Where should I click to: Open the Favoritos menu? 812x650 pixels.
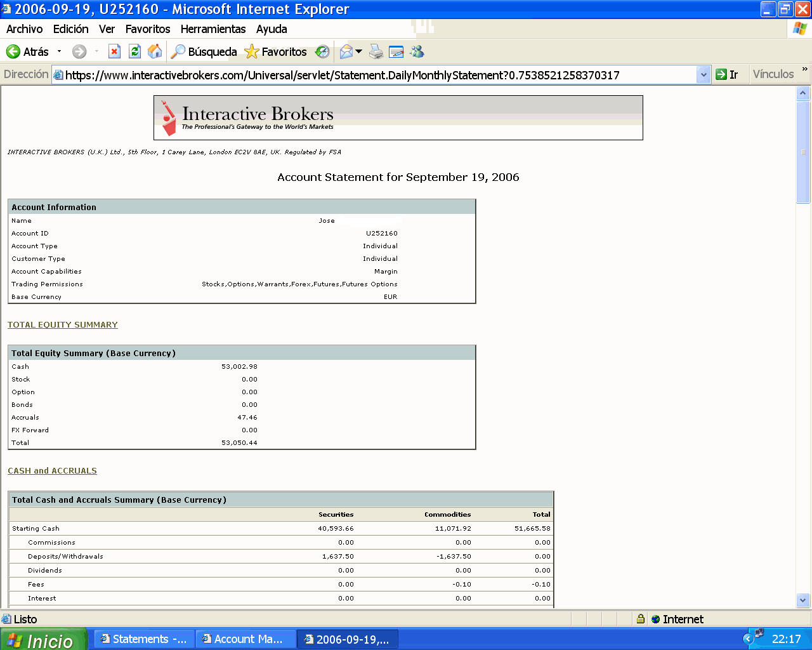(148, 29)
